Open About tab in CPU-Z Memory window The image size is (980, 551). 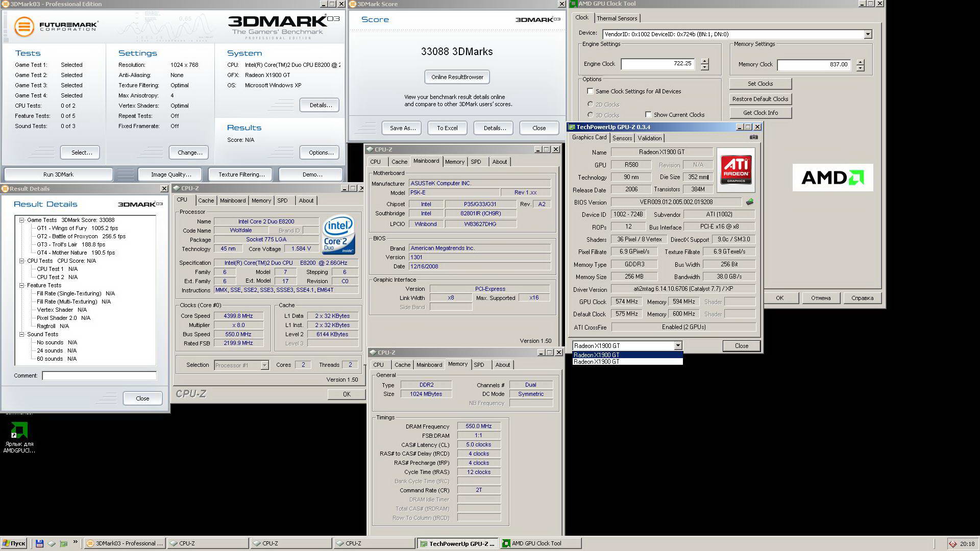click(x=502, y=365)
